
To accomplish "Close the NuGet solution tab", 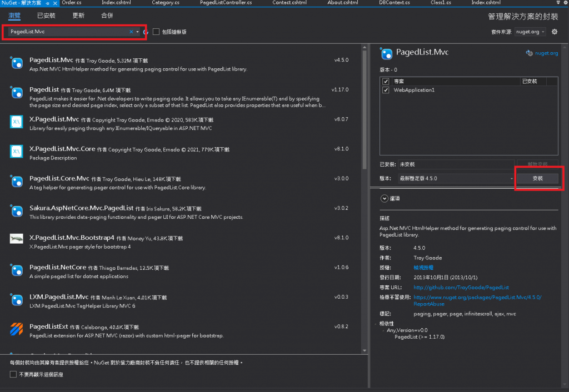I will (55, 3).
